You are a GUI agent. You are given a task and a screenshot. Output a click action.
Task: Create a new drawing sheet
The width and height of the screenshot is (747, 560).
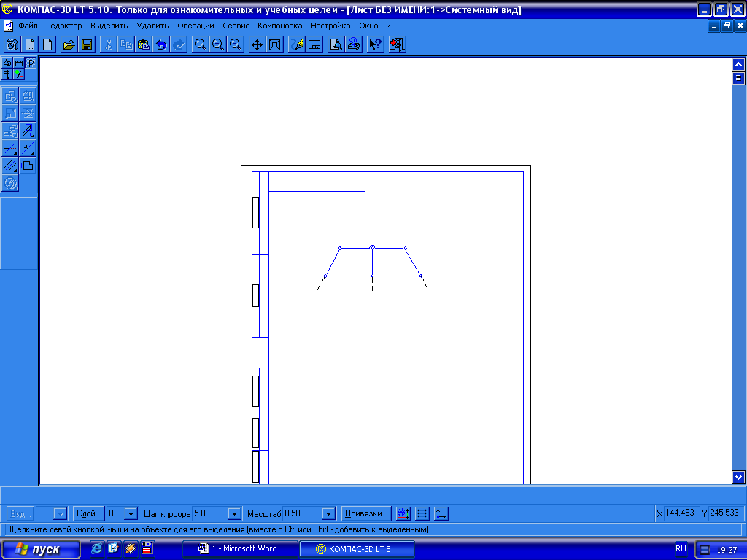point(30,44)
